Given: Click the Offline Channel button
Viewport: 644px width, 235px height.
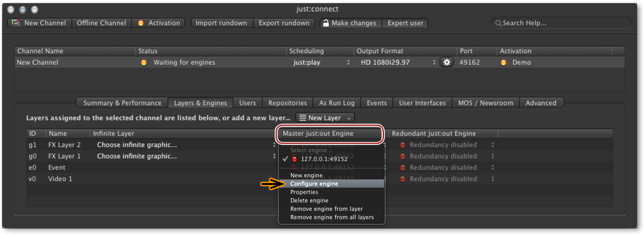Looking at the screenshot, I should [101, 23].
